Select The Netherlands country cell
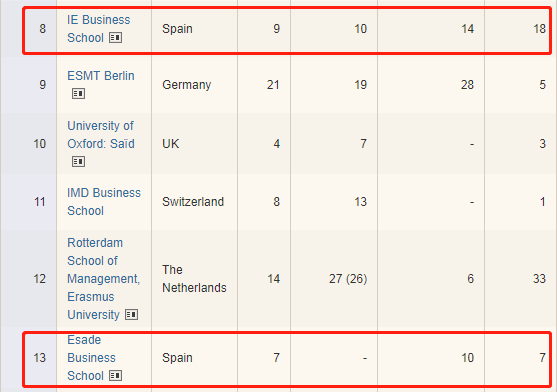 pyautogui.click(x=194, y=279)
